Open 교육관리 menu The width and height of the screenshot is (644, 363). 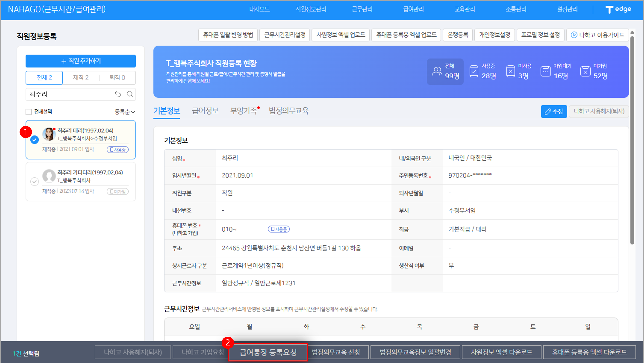tap(465, 9)
